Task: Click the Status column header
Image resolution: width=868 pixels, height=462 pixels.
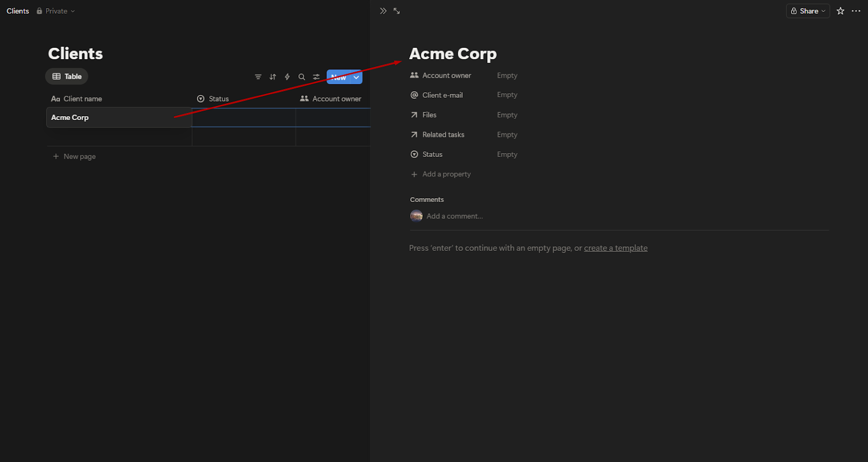Action: 219,99
